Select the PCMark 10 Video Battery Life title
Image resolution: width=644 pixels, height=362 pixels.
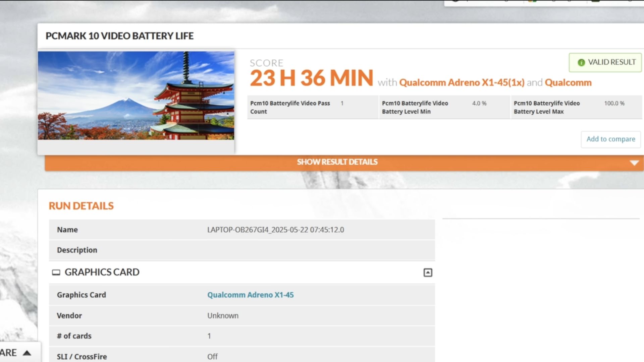[x=119, y=36]
